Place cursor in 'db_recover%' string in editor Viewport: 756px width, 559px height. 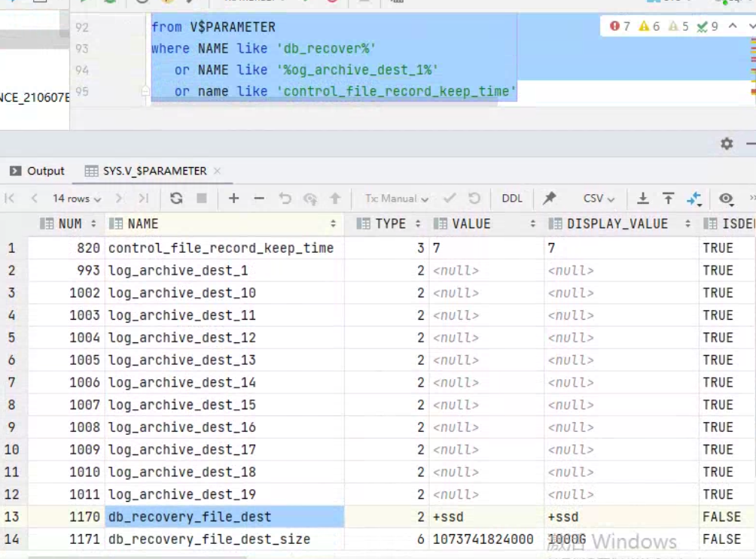coord(326,49)
